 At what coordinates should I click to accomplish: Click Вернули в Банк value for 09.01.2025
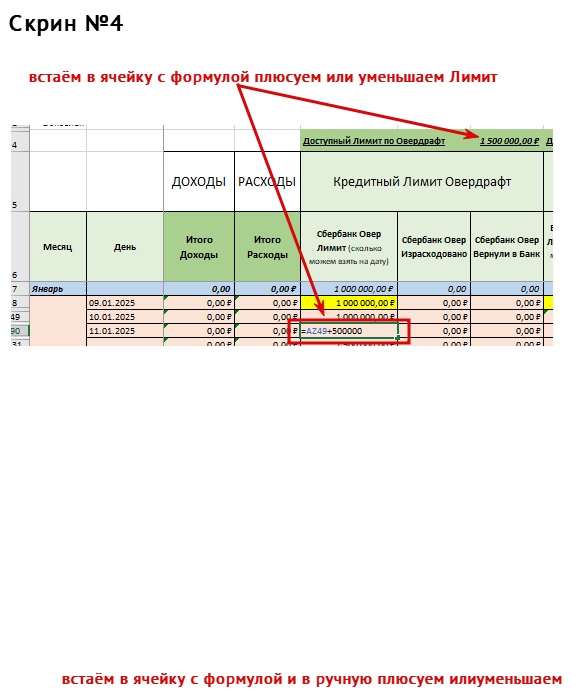coord(507,303)
